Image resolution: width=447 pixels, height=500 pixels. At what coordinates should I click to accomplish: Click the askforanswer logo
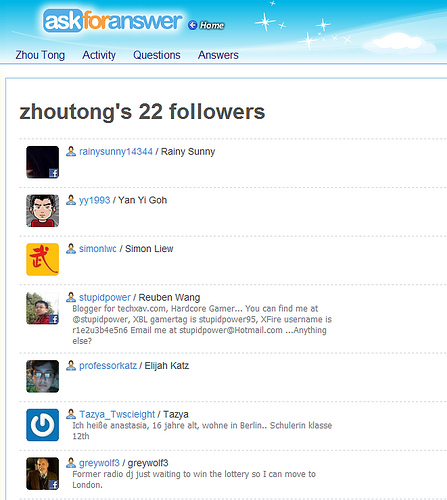pos(113,21)
